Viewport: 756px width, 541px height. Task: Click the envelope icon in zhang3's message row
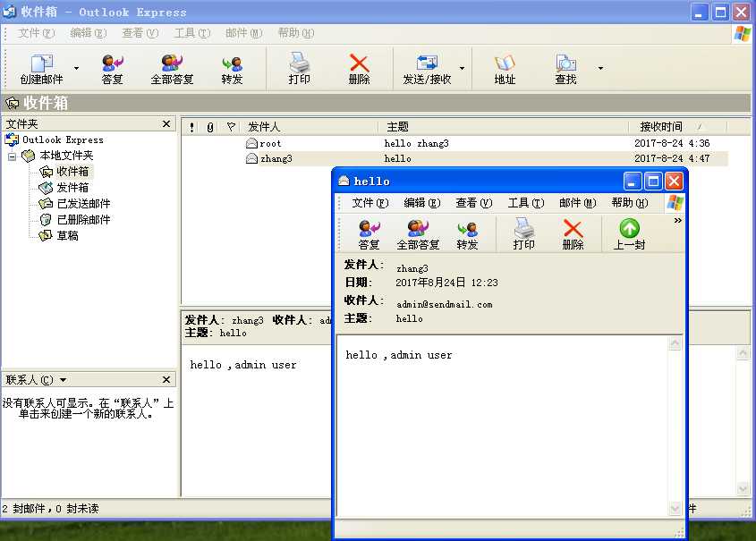(251, 158)
